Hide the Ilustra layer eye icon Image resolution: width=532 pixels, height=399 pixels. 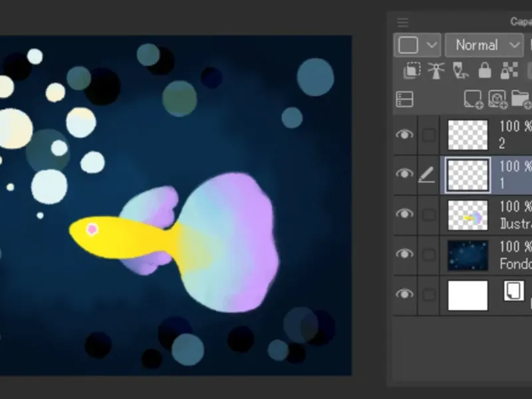[x=404, y=213]
